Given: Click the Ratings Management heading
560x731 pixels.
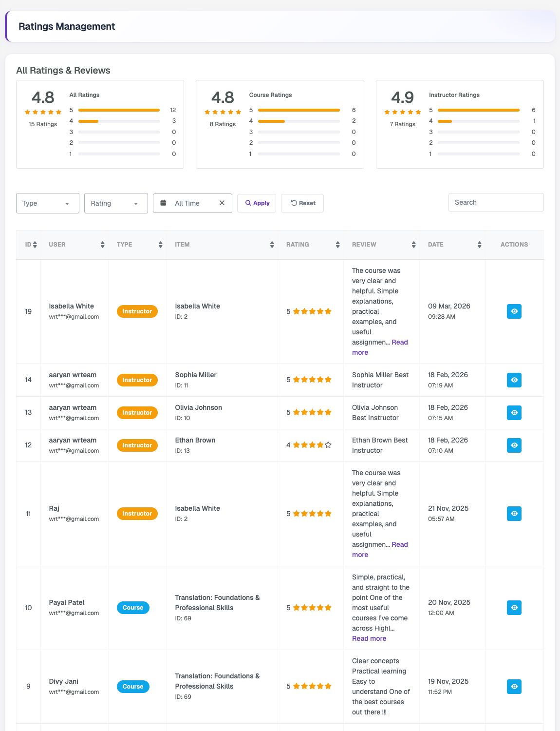Looking at the screenshot, I should (67, 26).
